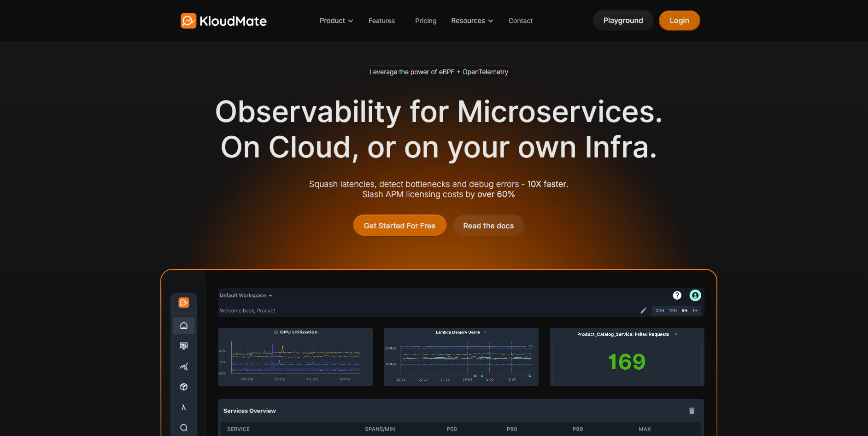Viewport: 868px width, 436px height.
Task: Open the Default Workspace selector
Action: [246, 296]
